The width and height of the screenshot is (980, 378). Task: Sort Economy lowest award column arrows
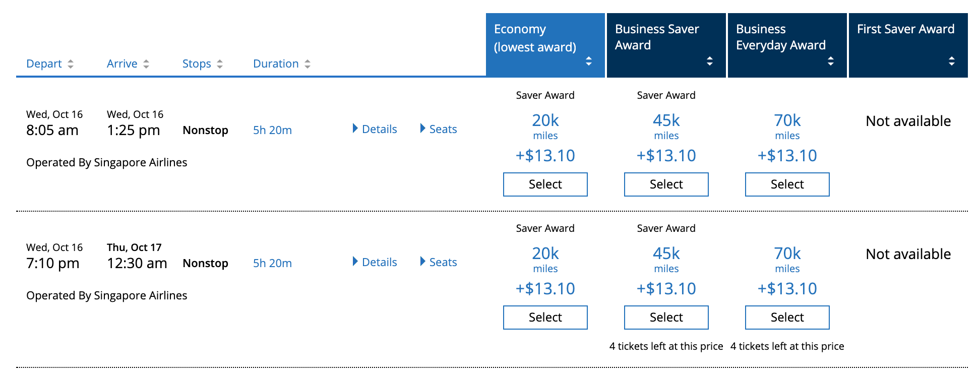point(589,61)
